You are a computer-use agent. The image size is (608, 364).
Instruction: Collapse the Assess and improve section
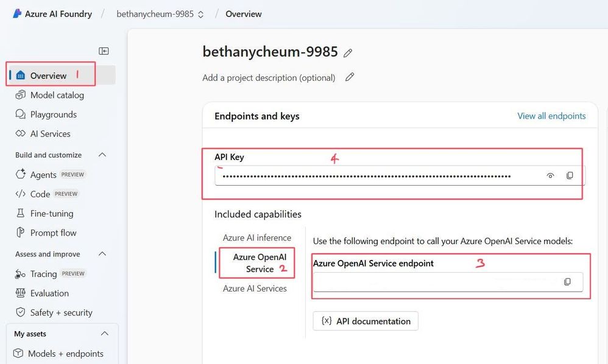102,254
